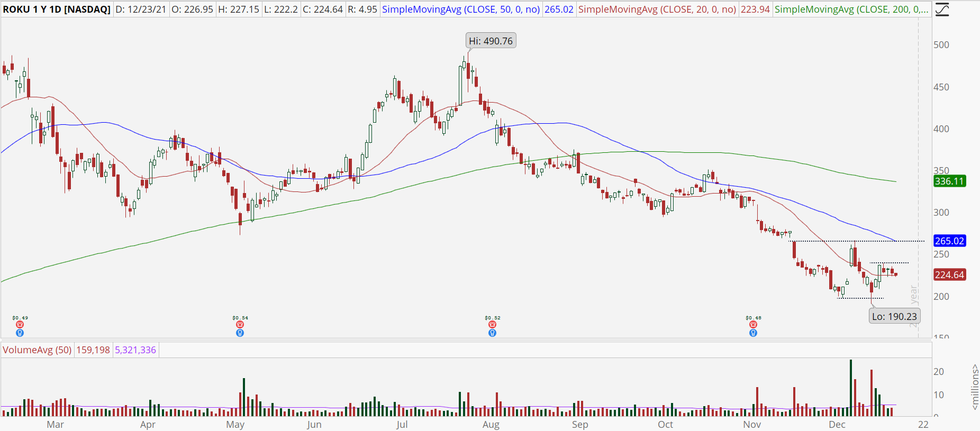
Task: Select the 50-period SimpleMovingAvg study label
Action: click(461, 10)
